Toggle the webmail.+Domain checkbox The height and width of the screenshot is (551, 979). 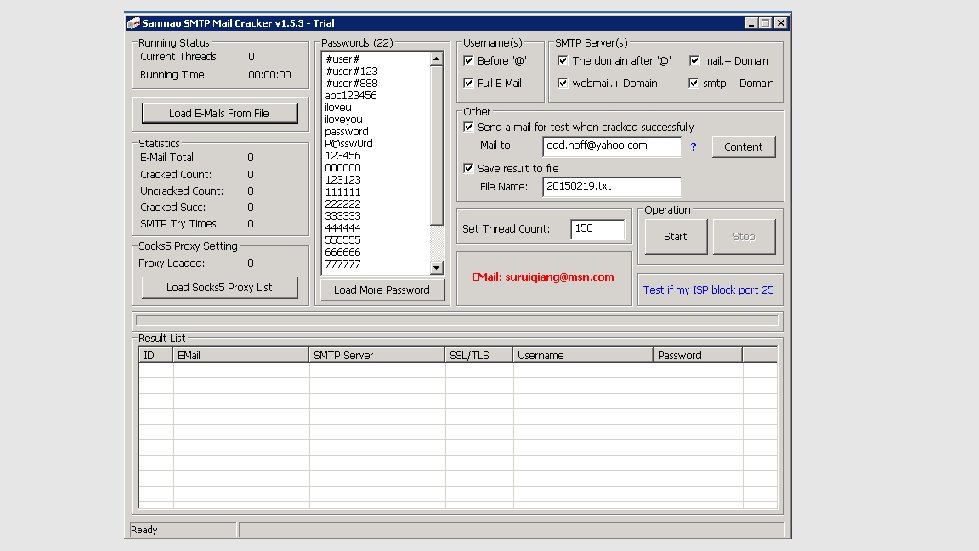pos(563,82)
